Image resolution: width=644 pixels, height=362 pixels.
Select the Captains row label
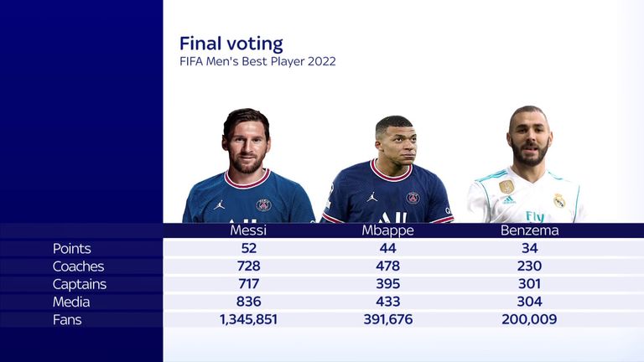80,284
